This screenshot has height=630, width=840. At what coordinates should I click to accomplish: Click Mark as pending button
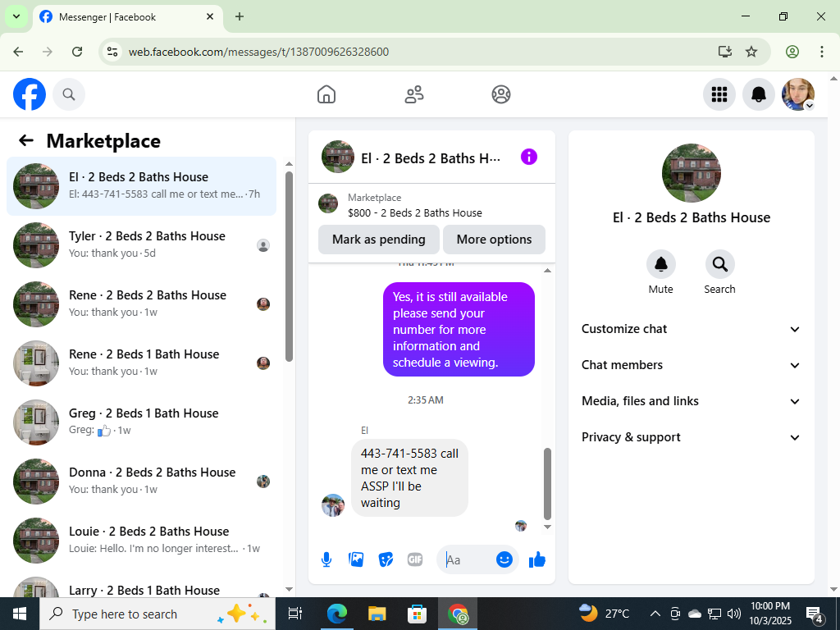point(379,240)
